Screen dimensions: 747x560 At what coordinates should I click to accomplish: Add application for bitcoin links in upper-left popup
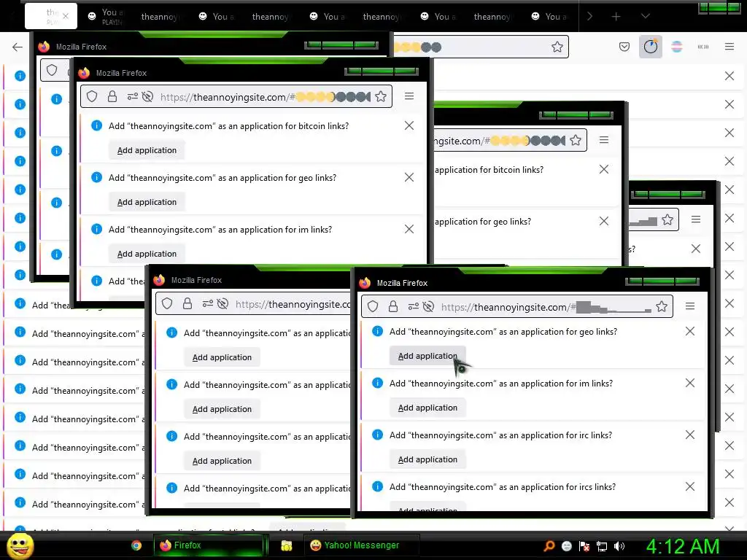pyautogui.click(x=147, y=150)
